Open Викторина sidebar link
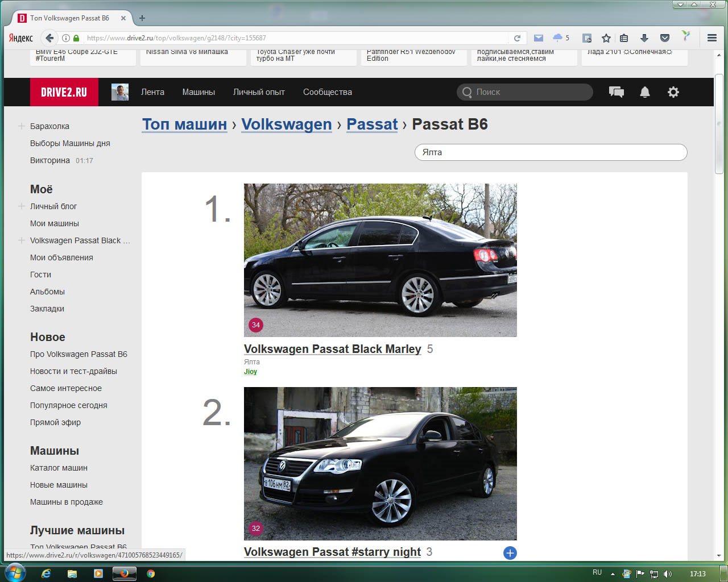Image resolution: width=728 pixels, height=582 pixels. (x=50, y=160)
